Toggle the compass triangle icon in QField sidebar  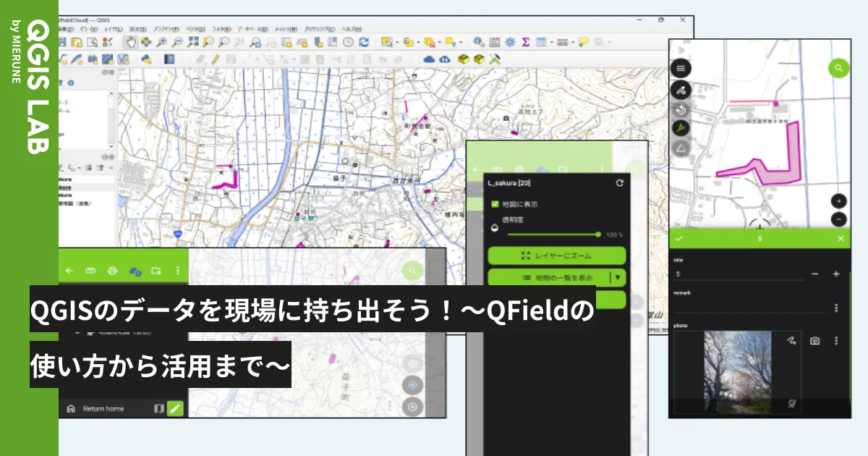[680, 146]
